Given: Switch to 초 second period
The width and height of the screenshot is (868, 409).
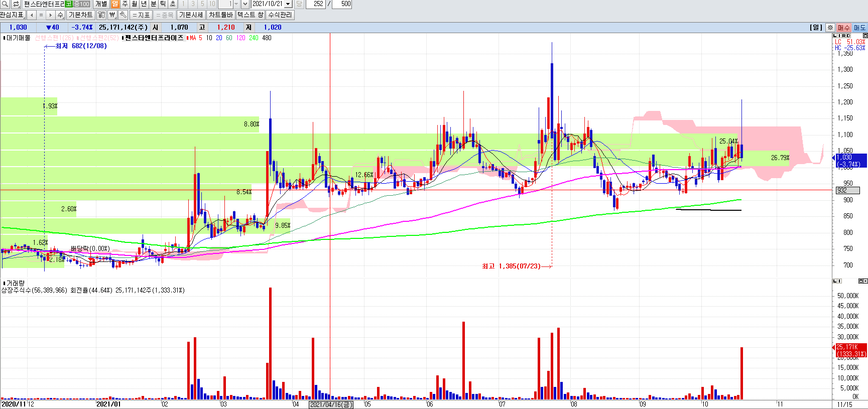Looking at the screenshot, I should click(x=173, y=4).
